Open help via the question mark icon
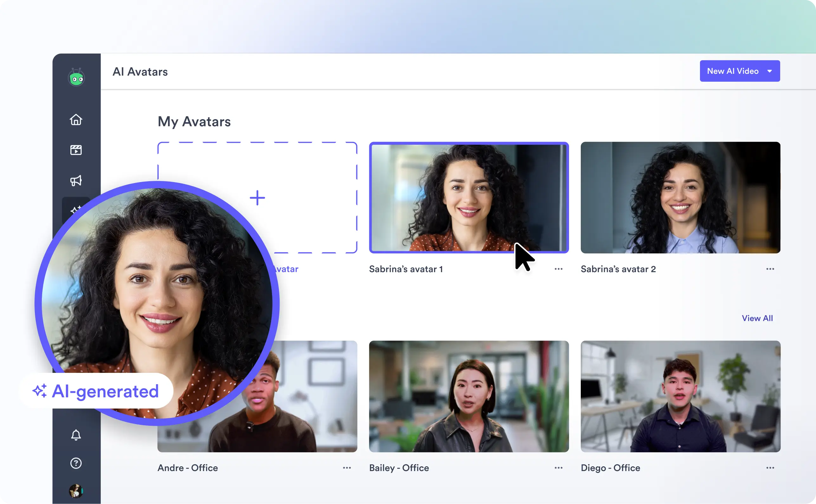Image resolution: width=816 pixels, height=504 pixels. [76, 463]
